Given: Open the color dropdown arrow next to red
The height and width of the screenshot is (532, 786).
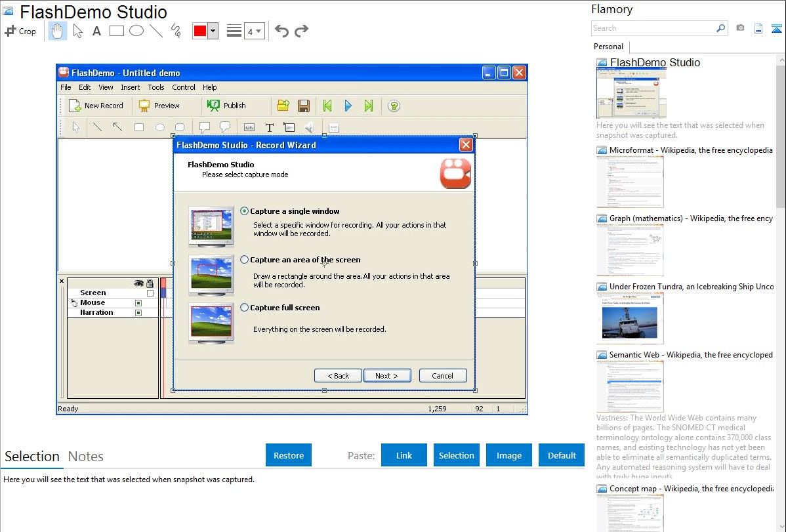Looking at the screenshot, I should 213,31.
